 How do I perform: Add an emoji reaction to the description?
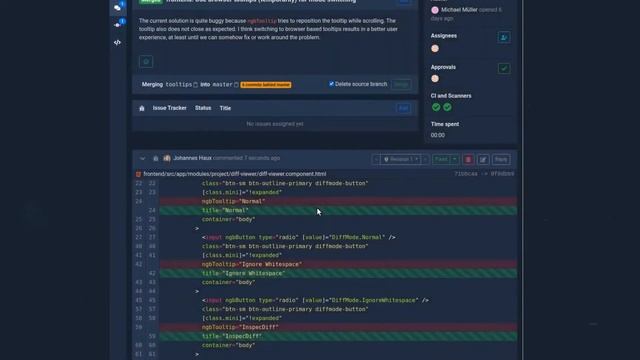tap(146, 62)
